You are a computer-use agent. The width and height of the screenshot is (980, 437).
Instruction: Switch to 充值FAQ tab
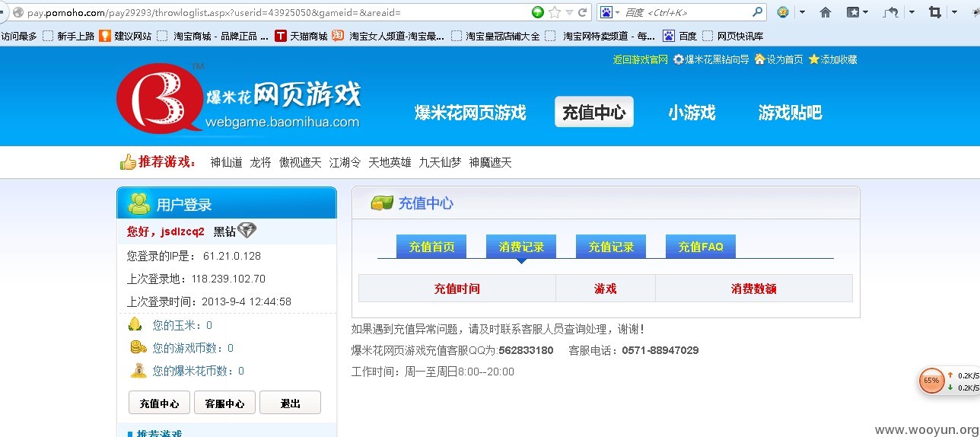(x=701, y=247)
